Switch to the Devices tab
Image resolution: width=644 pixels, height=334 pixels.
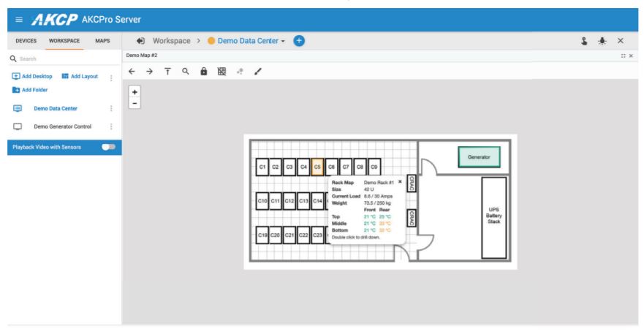pos(25,40)
